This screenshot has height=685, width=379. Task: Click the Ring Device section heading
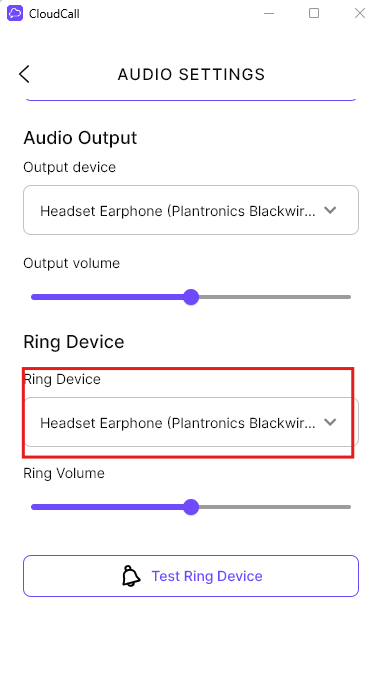coord(74,342)
